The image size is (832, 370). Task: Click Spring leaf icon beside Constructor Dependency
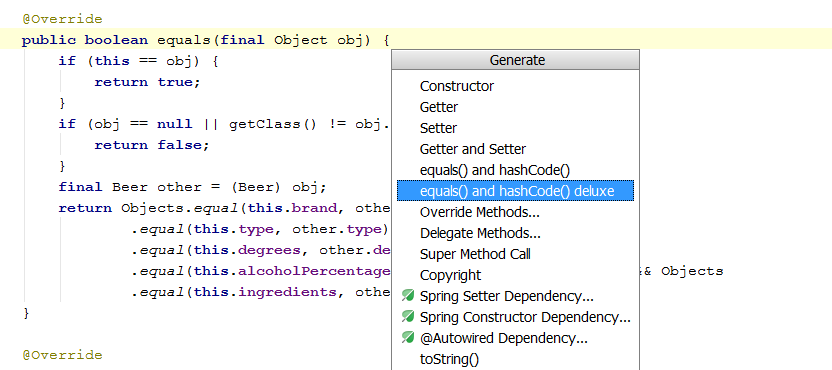pos(408,316)
